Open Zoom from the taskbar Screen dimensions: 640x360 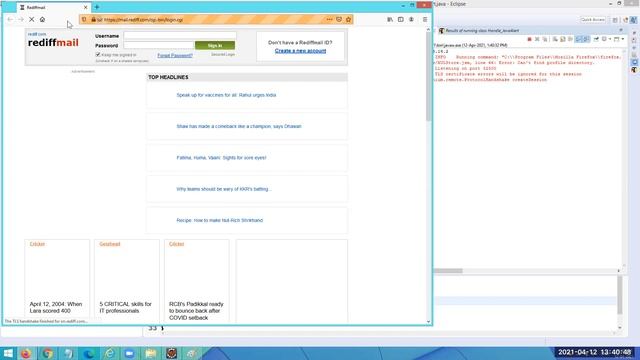(x=130, y=353)
